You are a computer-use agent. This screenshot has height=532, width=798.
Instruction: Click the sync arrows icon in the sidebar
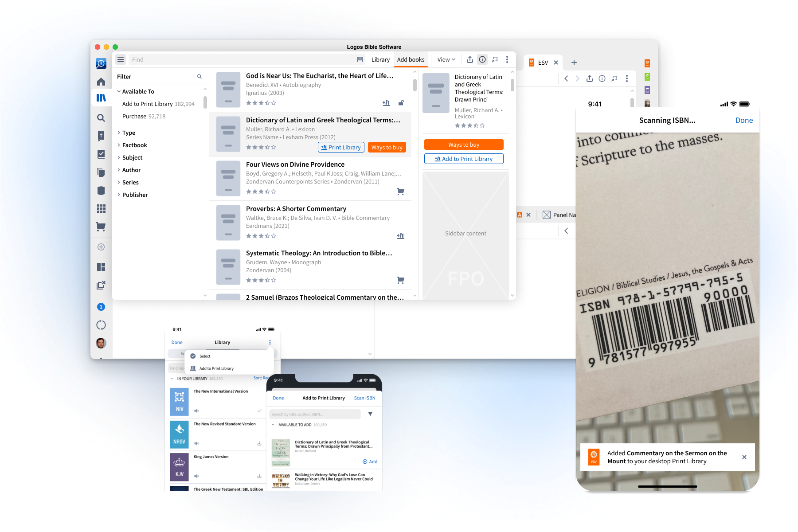pyautogui.click(x=101, y=325)
